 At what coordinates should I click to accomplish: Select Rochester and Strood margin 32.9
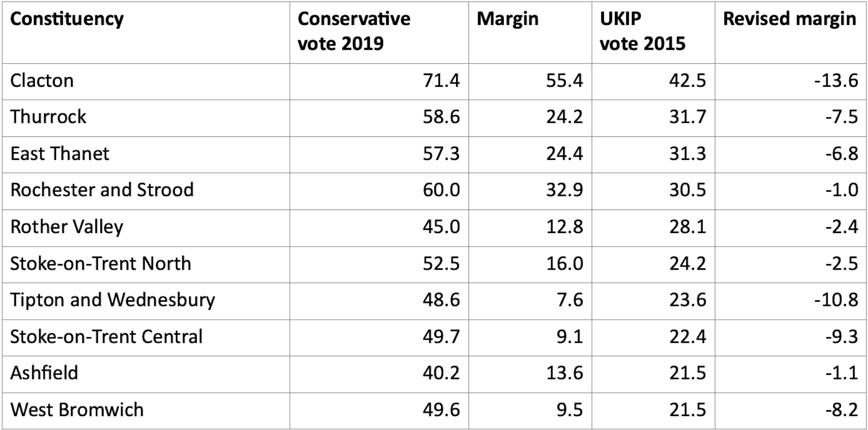564,190
